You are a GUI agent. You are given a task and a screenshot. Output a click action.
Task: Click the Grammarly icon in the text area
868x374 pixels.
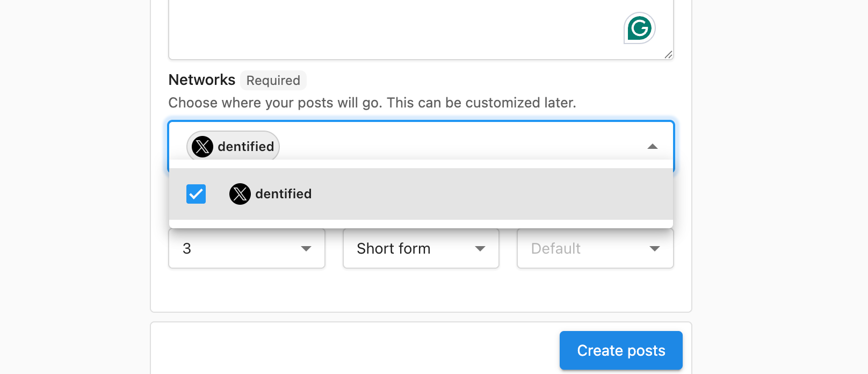pyautogui.click(x=639, y=28)
